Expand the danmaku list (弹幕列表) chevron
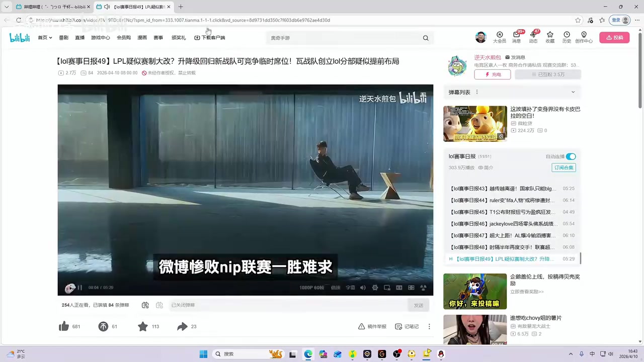This screenshot has width=644, height=362. point(573,92)
